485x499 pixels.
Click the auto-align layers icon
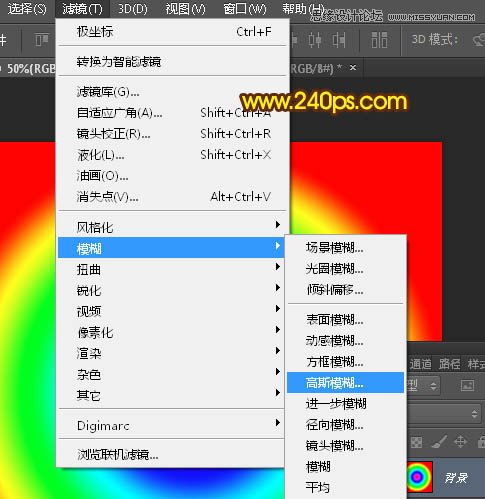(x=379, y=40)
